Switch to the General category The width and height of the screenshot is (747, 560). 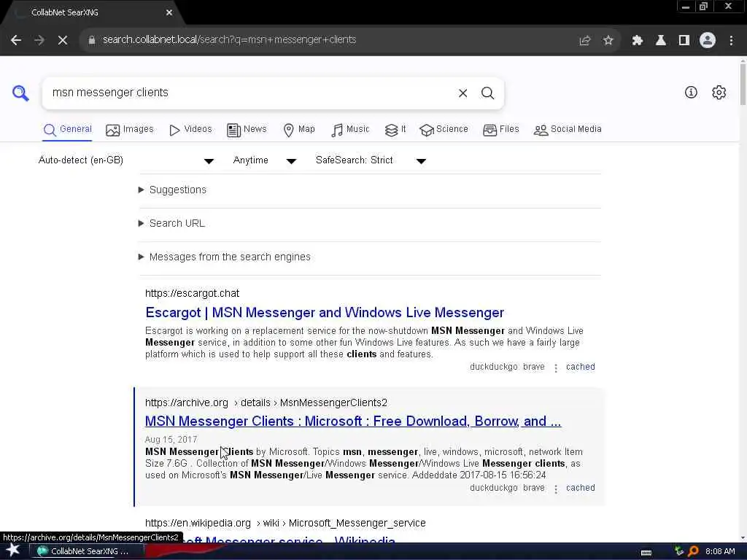pos(68,130)
